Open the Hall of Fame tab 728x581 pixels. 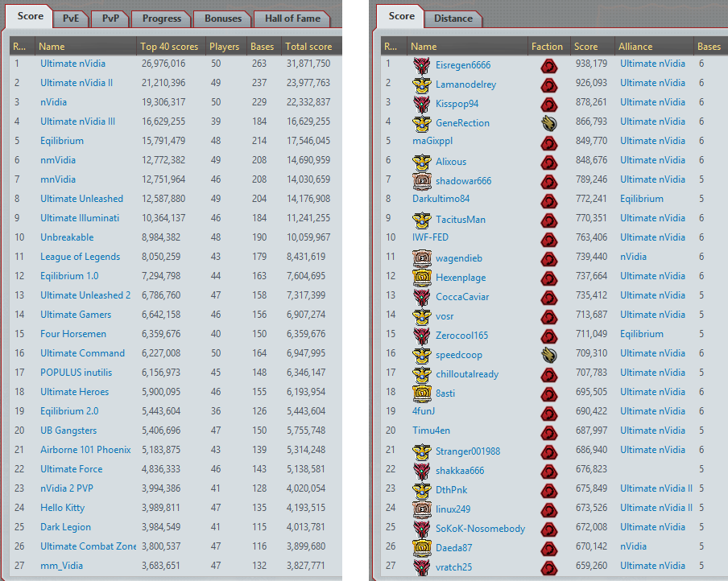pos(292,19)
